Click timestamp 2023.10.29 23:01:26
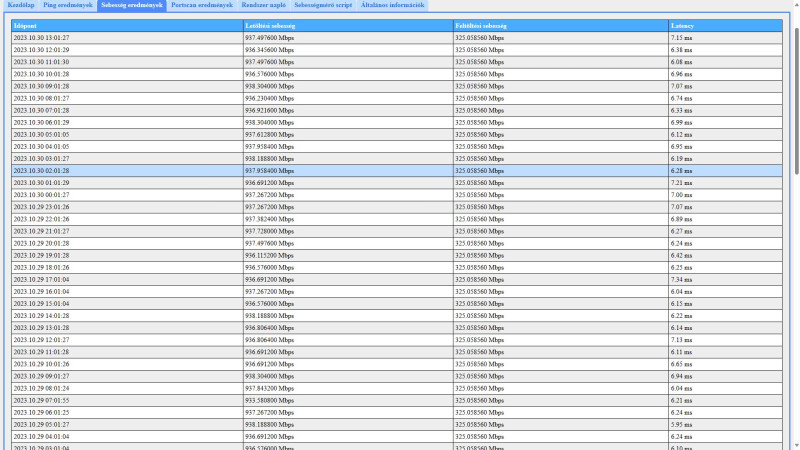 click(41, 207)
